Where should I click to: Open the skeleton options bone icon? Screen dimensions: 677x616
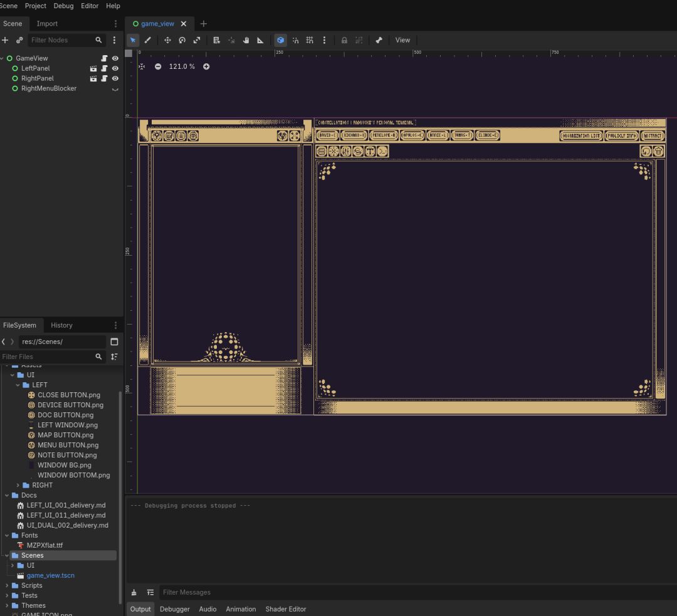coord(379,40)
